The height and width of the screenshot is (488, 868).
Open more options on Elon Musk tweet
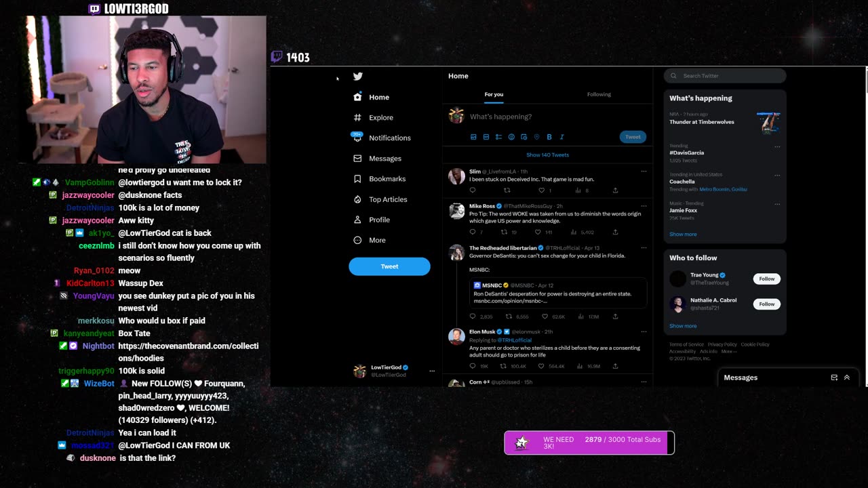click(644, 332)
